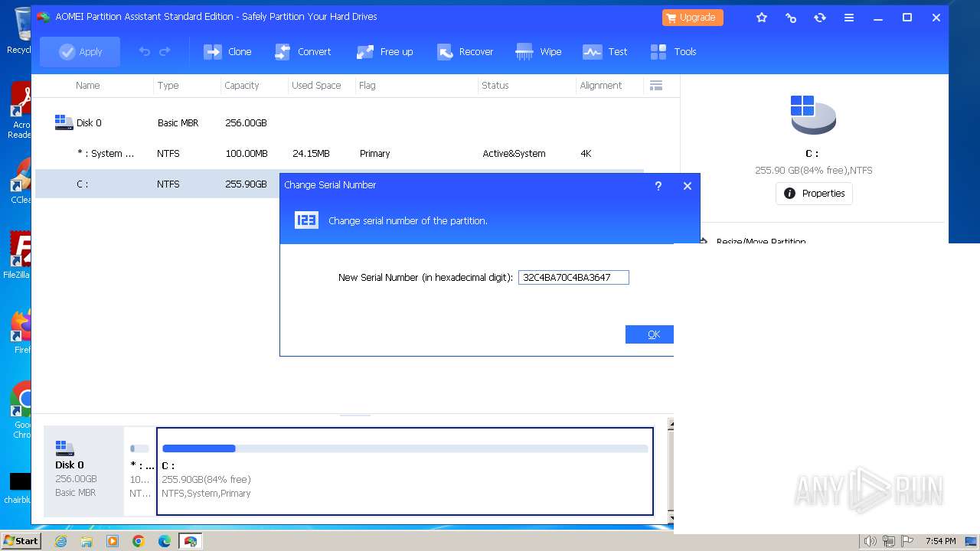This screenshot has height=551, width=980.
Task: Click the volume speaker tray icon
Action: [870, 541]
